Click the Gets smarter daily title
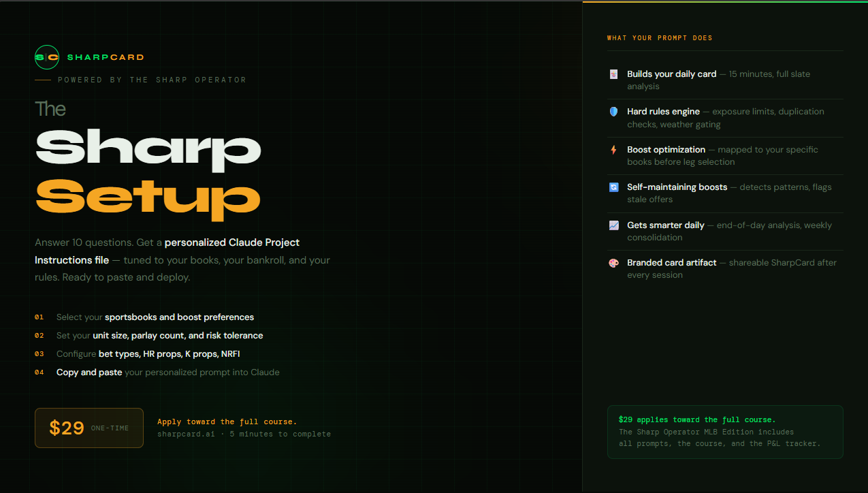Screen dimensions: 868x493 tap(666, 225)
